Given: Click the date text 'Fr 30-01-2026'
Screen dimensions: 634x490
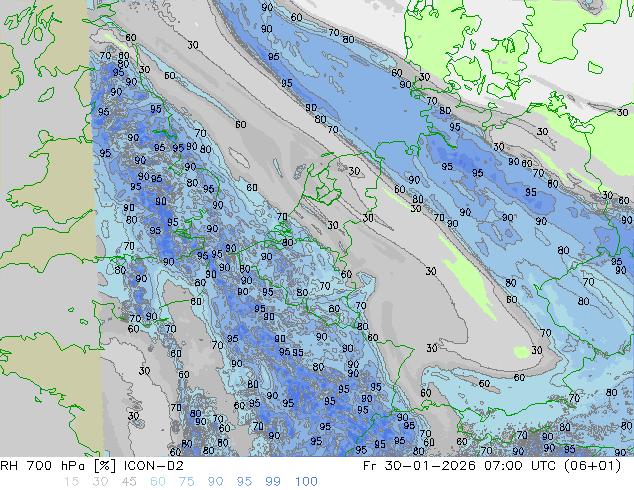Looking at the screenshot, I should click(419, 466).
